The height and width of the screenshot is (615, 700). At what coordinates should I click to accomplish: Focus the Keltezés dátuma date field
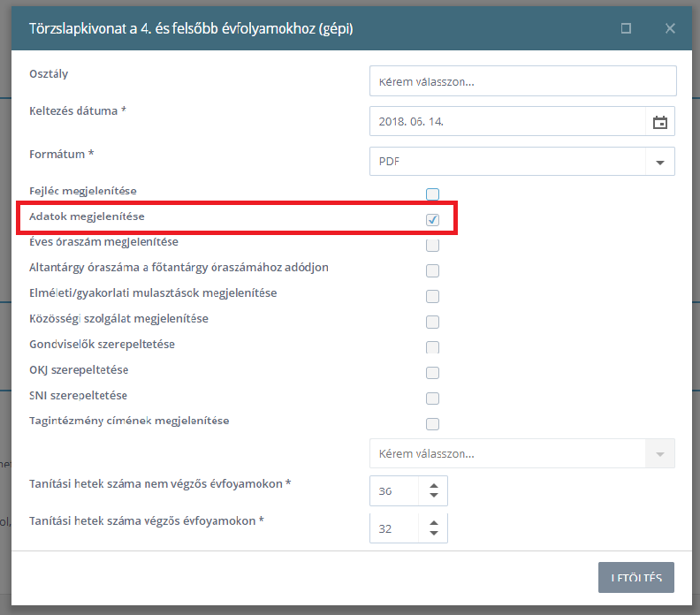coord(507,121)
